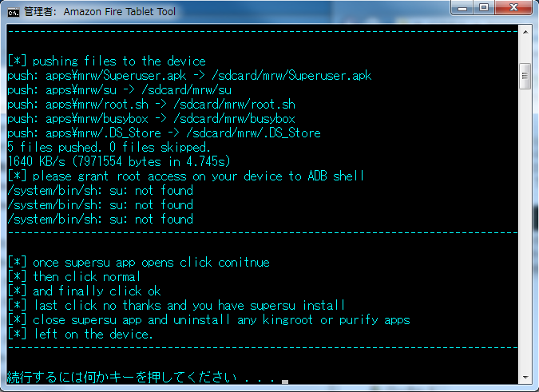Click 'close supersu app and uninstall' line
This screenshot has width=539, height=392.
(208, 320)
